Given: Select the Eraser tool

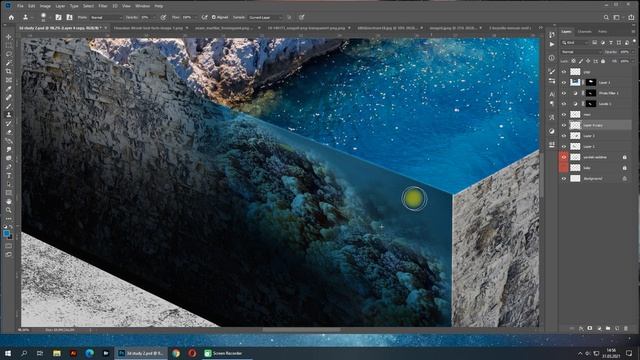Looking at the screenshot, I should point(9,132).
